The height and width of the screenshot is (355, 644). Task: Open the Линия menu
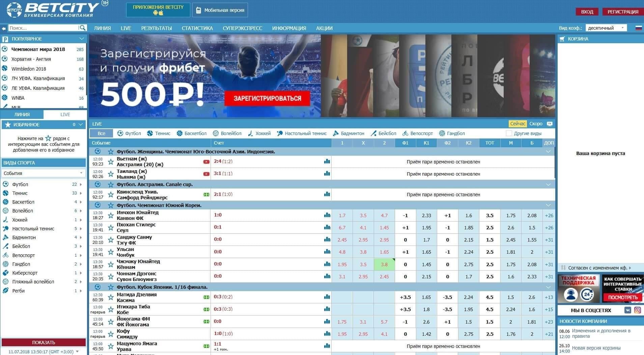tap(103, 28)
